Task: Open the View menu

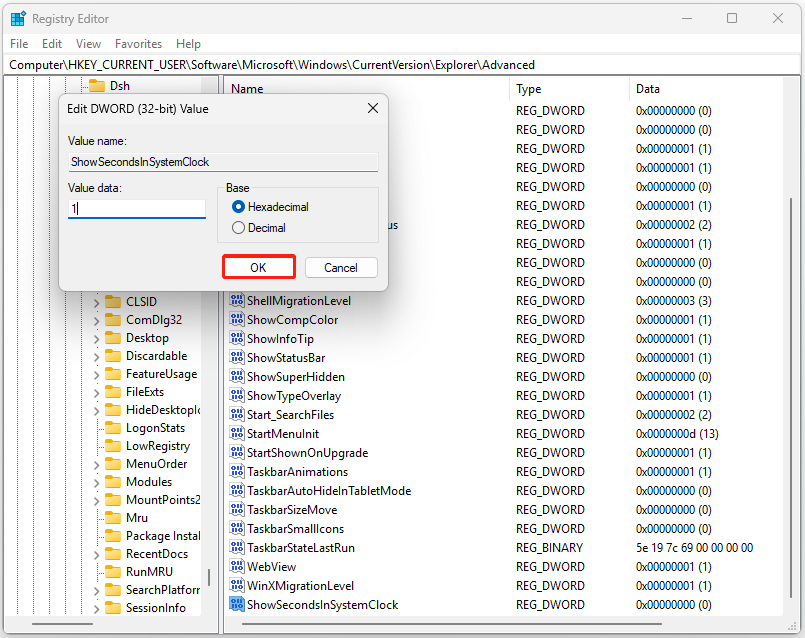Action: 88,43
